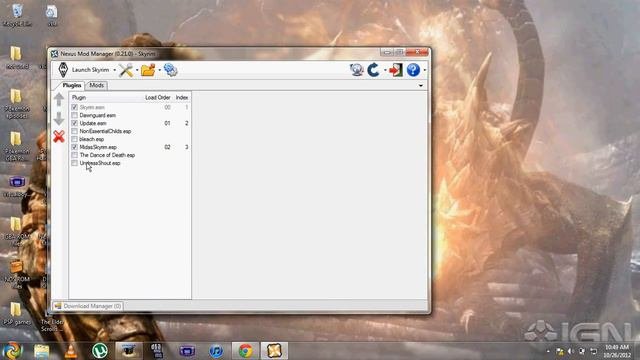Enable the UnlessShout.esp checkbox
The image size is (640, 360).
74,163
